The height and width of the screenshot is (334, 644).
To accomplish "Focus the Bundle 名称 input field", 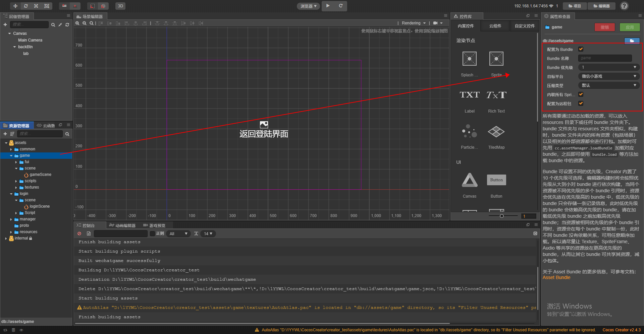I will (605, 58).
